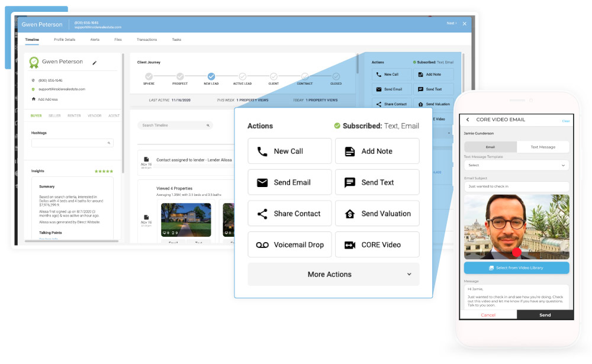Click the Hashtags search input field

click(x=72, y=143)
